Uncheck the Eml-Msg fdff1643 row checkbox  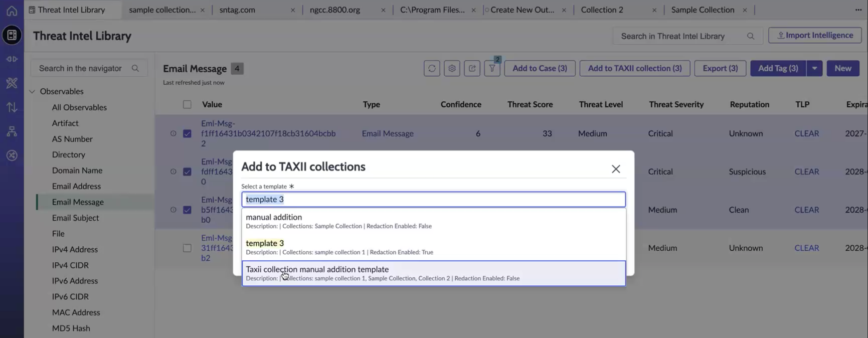(187, 172)
